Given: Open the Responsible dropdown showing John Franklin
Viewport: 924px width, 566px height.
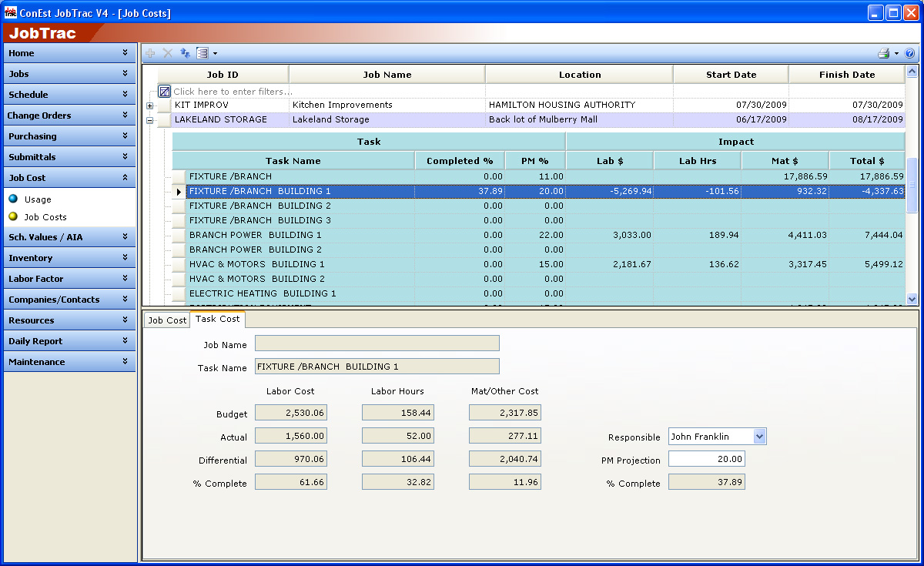Looking at the screenshot, I should tap(759, 437).
